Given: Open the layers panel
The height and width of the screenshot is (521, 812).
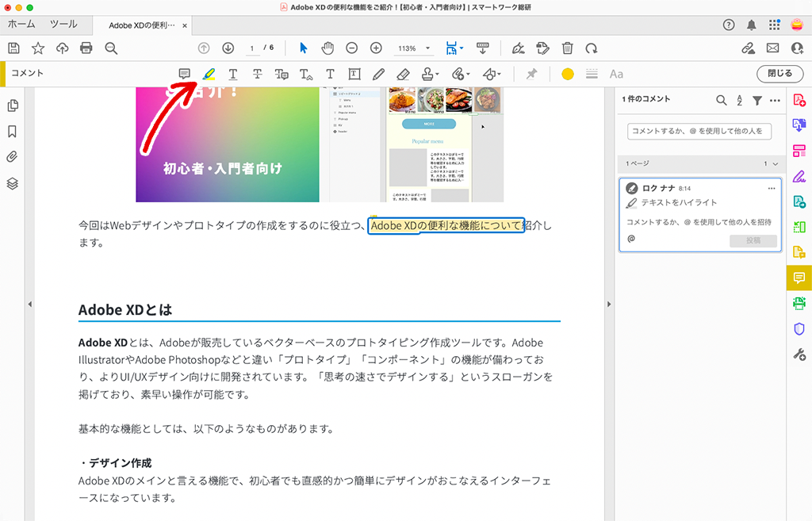Looking at the screenshot, I should pyautogui.click(x=13, y=183).
